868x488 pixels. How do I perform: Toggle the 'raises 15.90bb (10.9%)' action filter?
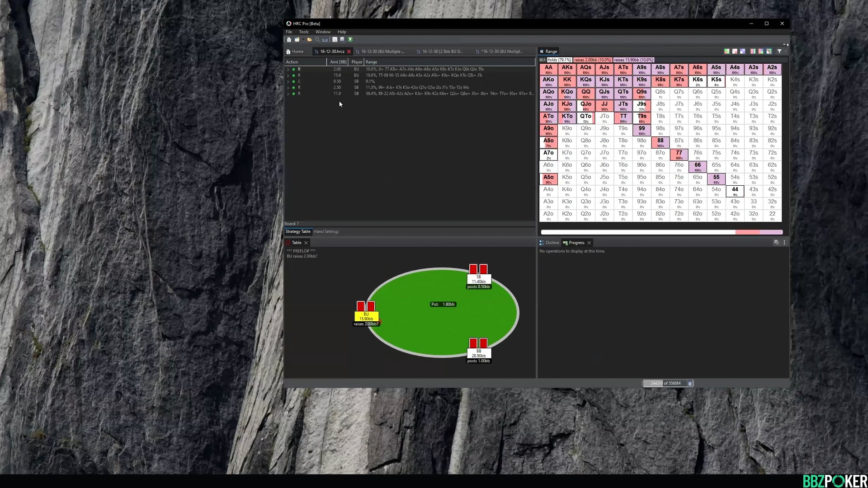click(633, 60)
